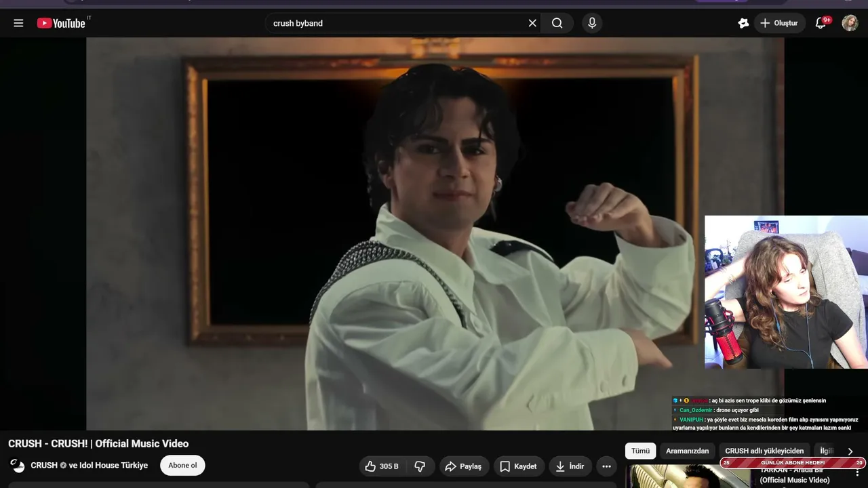
Task: Open the TARKAN - Arada Bir video title
Action: click(x=795, y=475)
